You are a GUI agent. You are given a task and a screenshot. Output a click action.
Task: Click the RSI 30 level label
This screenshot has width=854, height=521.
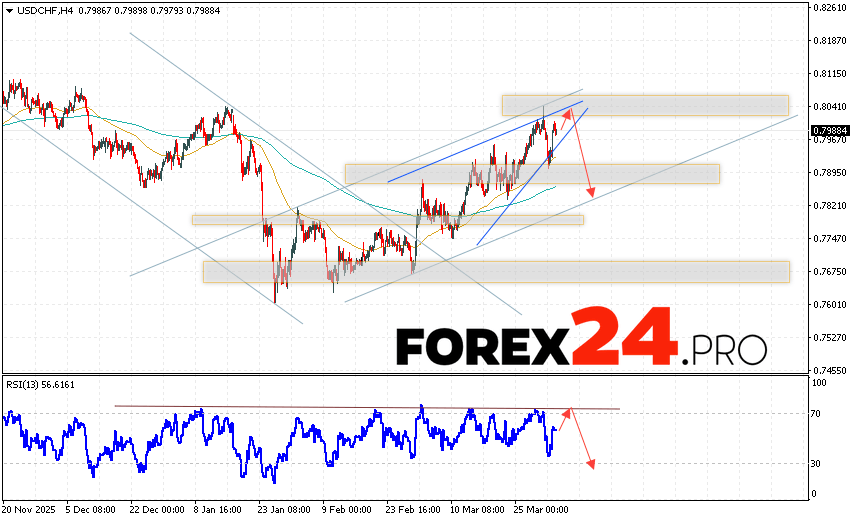click(x=817, y=463)
